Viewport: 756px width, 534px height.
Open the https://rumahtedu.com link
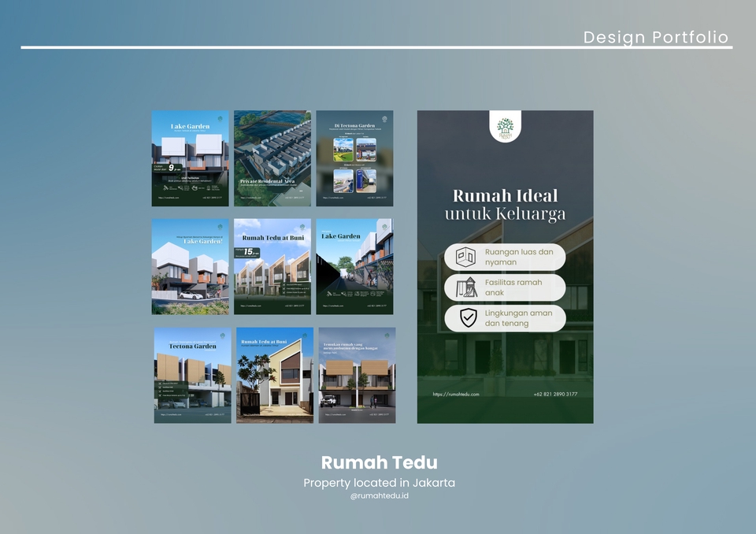(456, 394)
